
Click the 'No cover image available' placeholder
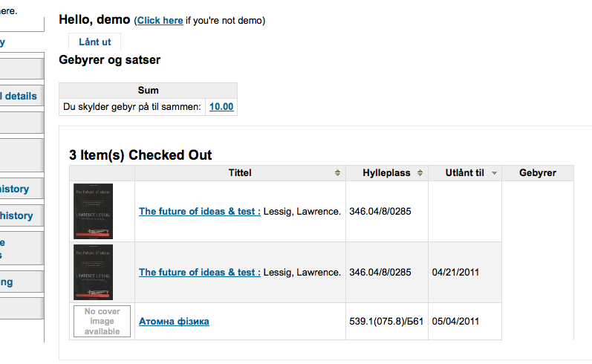(102, 321)
